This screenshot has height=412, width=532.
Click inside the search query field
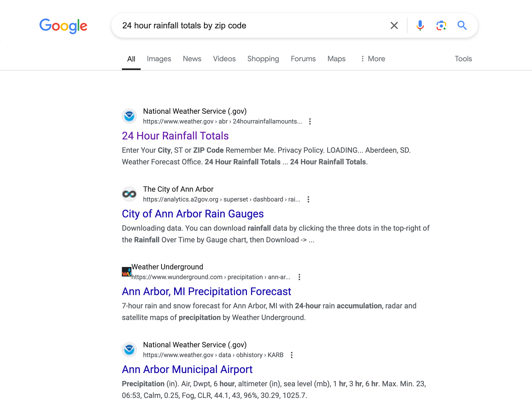pos(238,25)
